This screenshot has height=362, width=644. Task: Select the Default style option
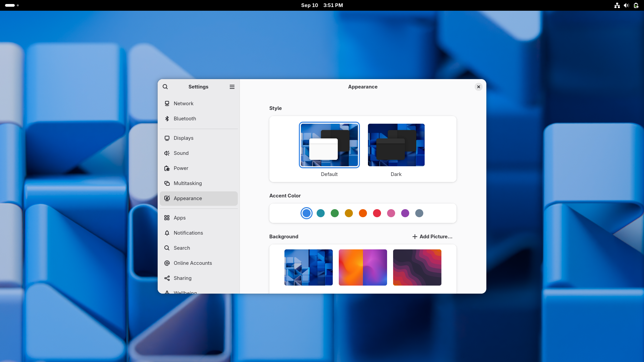click(x=329, y=145)
